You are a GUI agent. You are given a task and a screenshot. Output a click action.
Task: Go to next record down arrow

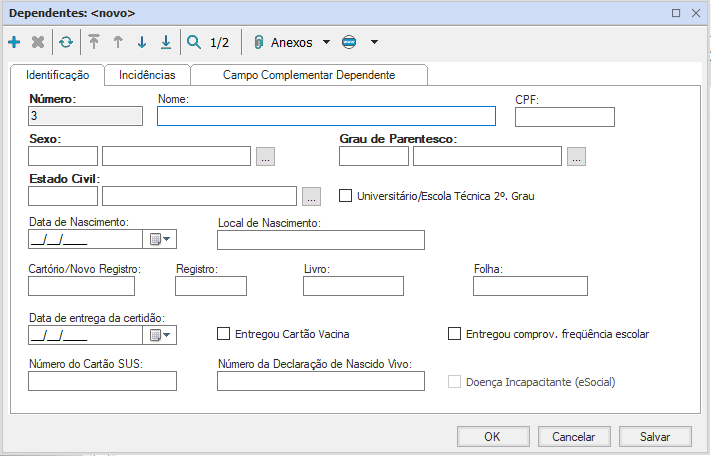(x=142, y=42)
